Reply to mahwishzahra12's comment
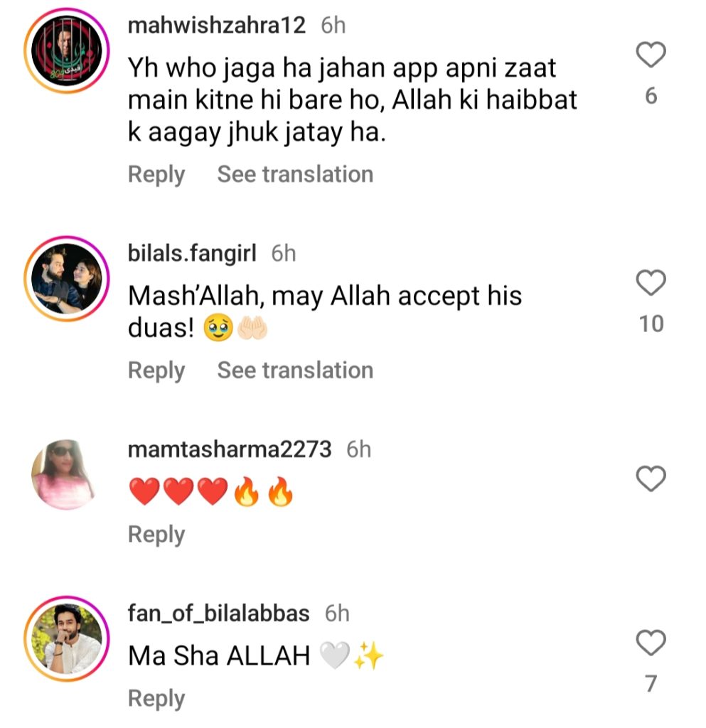Image resolution: width=706 pixels, height=728 pixels. (x=156, y=175)
